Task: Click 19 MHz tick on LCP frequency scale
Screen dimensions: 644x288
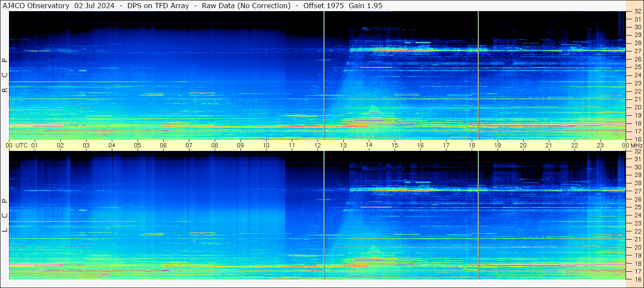Action: (x=638, y=255)
